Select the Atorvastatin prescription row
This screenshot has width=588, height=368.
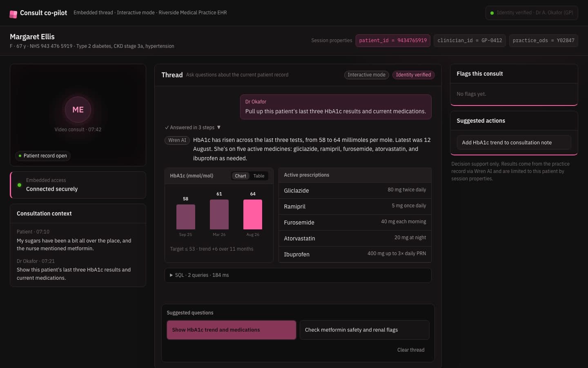tap(355, 238)
